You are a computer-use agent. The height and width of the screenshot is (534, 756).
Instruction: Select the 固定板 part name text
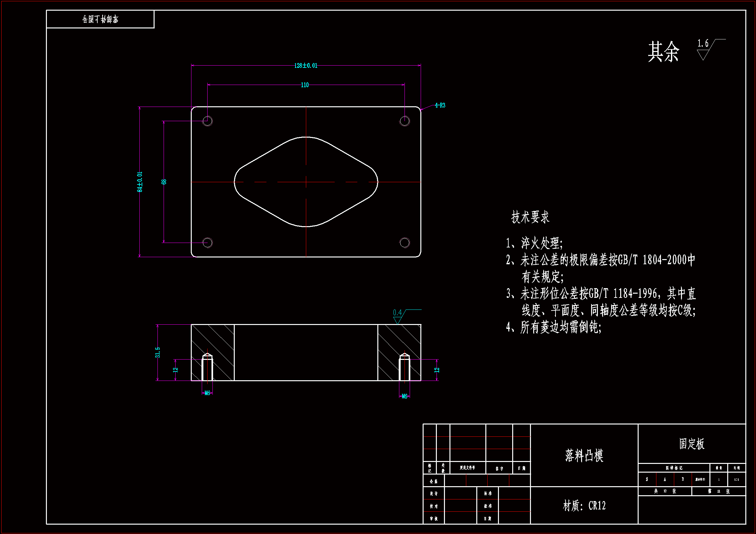(x=691, y=444)
